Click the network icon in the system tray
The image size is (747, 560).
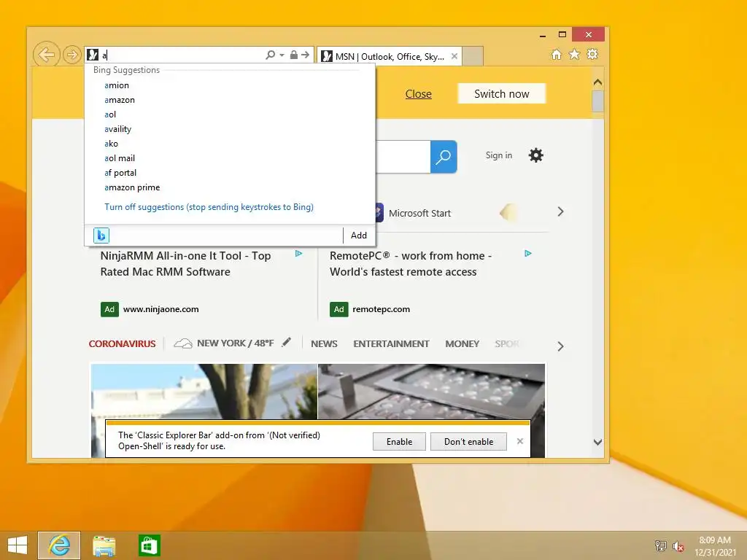point(660,546)
